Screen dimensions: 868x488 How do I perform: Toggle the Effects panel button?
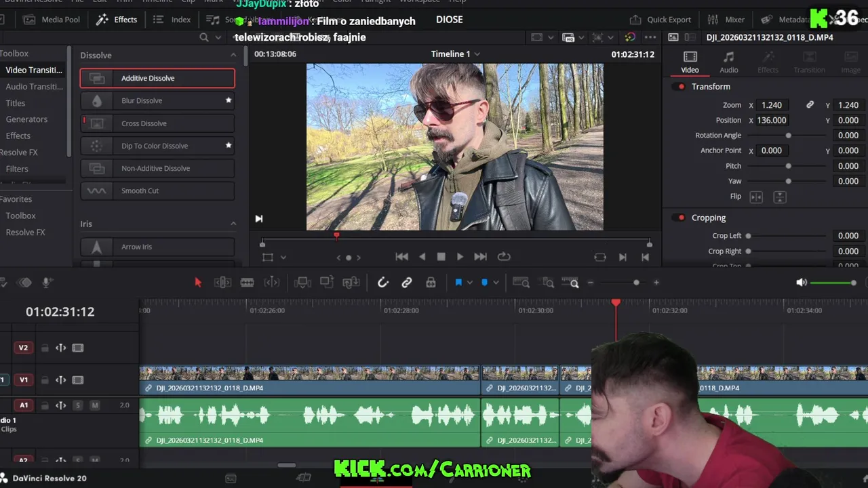click(x=117, y=20)
